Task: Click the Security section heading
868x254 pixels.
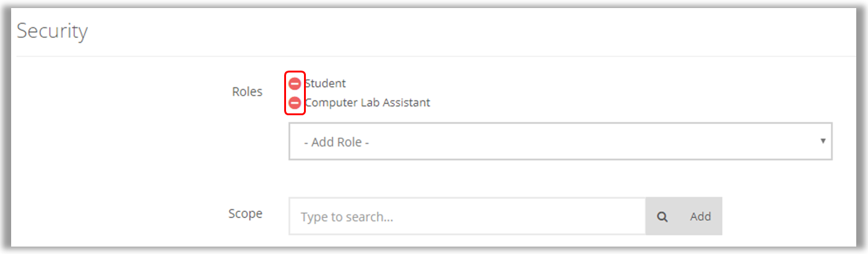Action: tap(52, 31)
